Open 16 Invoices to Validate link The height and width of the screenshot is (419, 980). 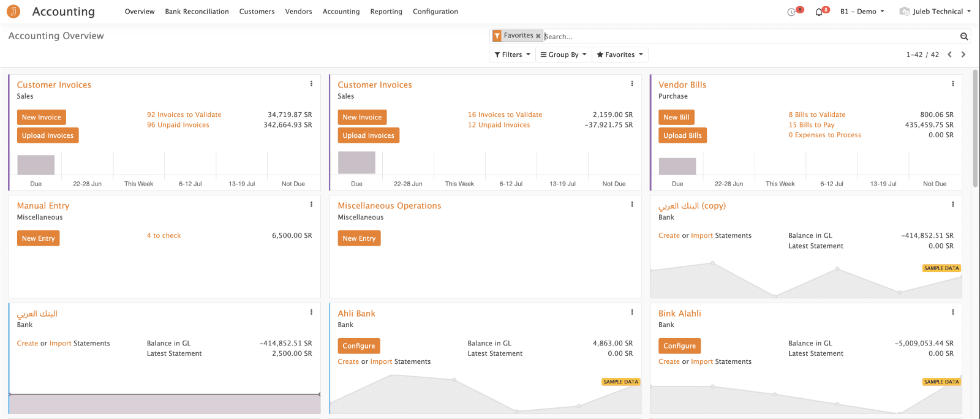pyautogui.click(x=505, y=115)
